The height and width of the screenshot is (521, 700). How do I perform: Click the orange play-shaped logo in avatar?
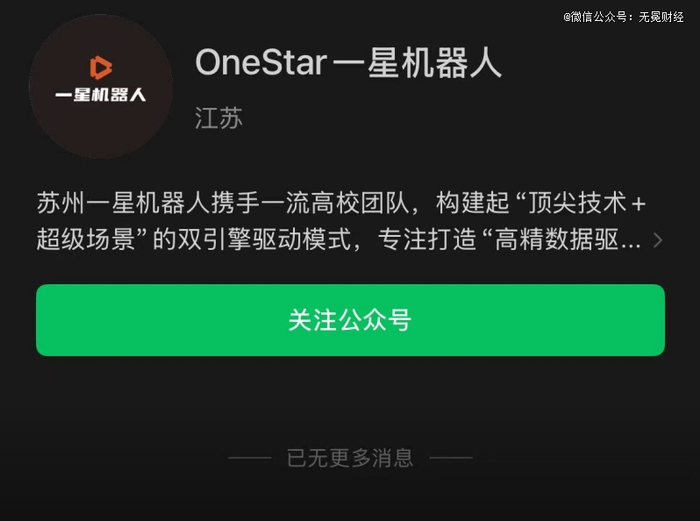pos(101,67)
